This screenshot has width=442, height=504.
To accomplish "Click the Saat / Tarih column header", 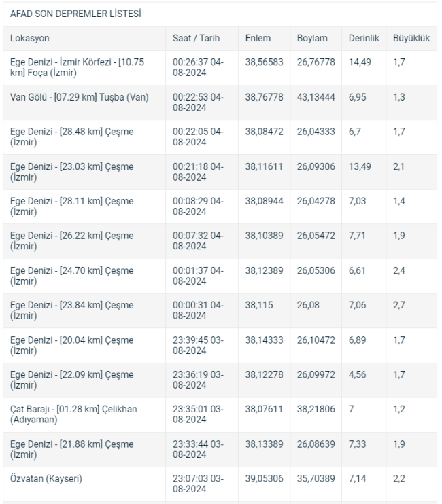I will click(196, 38).
